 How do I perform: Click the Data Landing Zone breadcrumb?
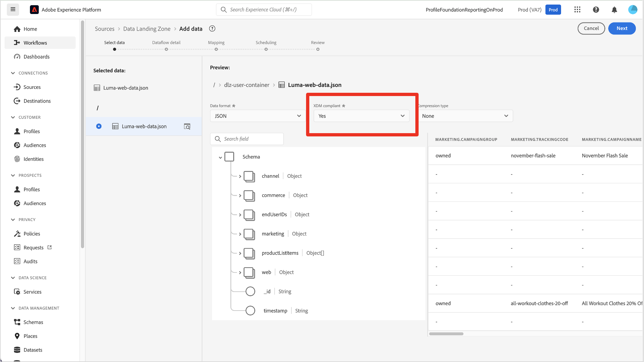point(147,29)
